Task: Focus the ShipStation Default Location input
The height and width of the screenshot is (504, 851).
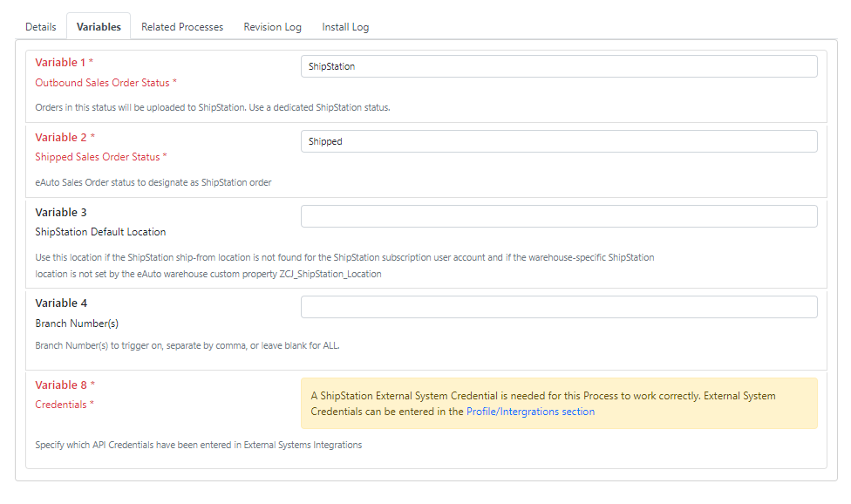Action: (559, 216)
